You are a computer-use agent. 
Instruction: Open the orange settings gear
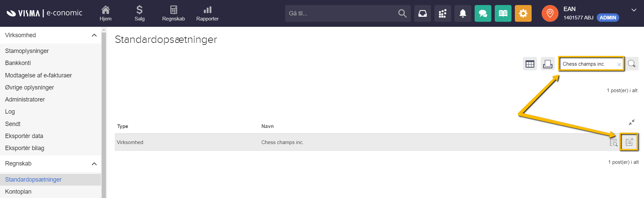tap(523, 13)
